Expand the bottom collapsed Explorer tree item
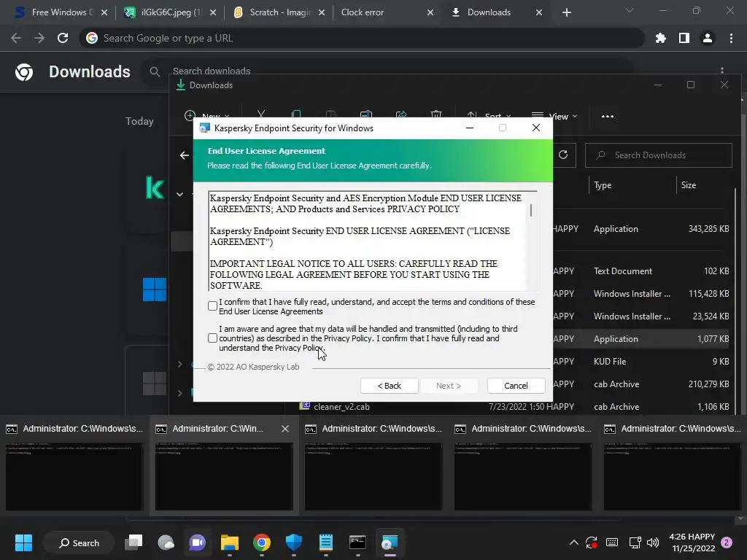The width and height of the screenshot is (747, 560). (179, 393)
